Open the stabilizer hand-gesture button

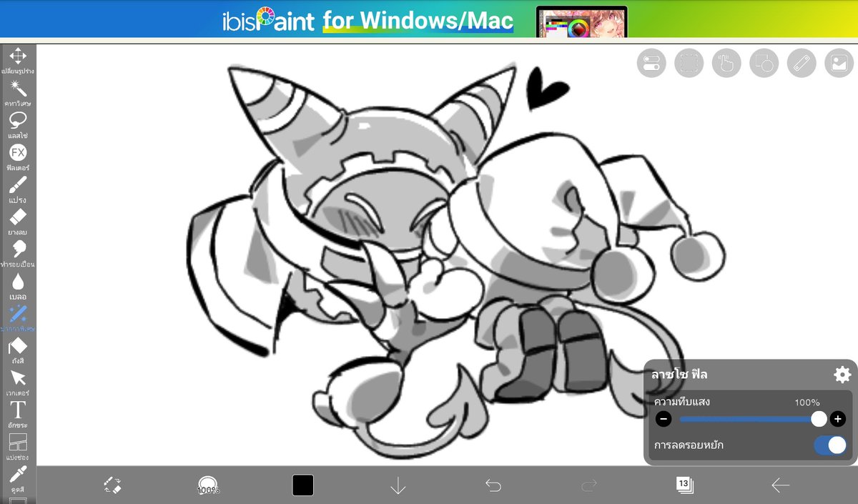pos(726,63)
